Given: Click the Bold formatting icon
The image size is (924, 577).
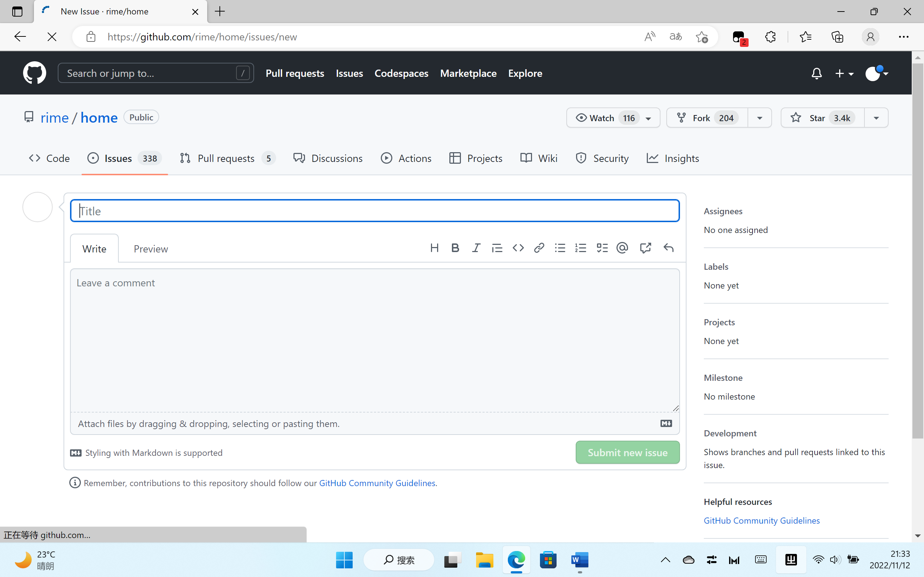Looking at the screenshot, I should coord(455,248).
